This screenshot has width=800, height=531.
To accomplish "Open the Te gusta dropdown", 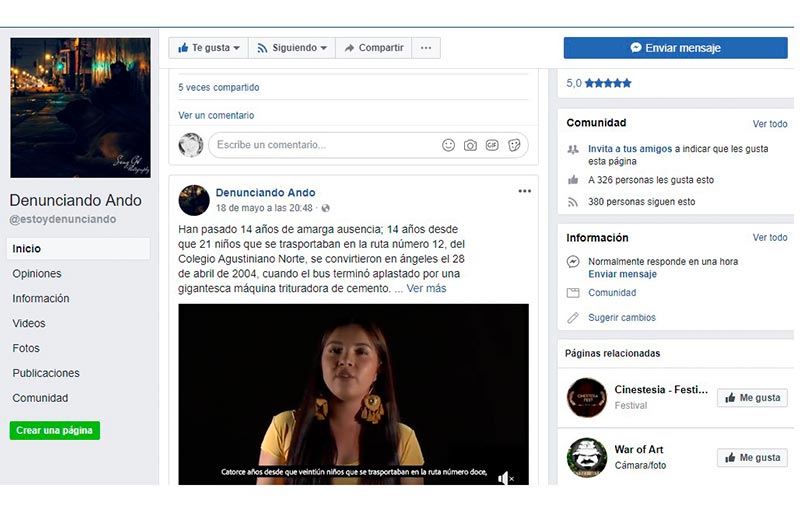I will pyautogui.click(x=210, y=48).
